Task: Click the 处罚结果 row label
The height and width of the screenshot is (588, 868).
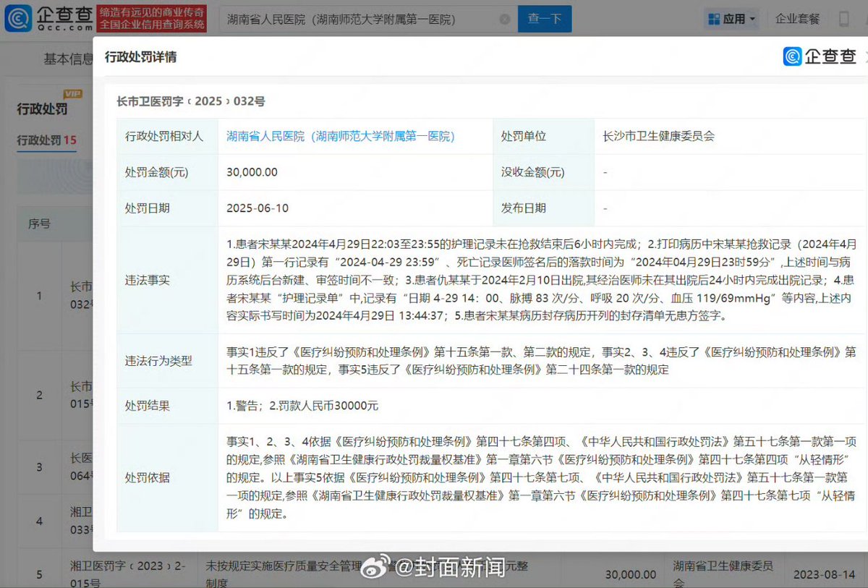Action: click(x=148, y=406)
